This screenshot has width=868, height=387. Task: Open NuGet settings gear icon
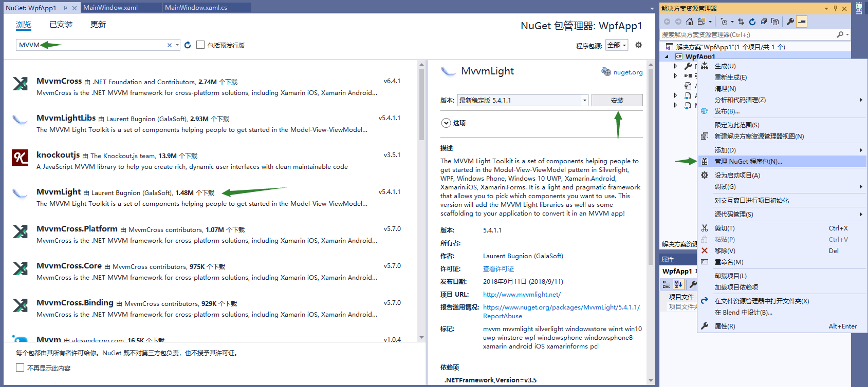click(639, 45)
